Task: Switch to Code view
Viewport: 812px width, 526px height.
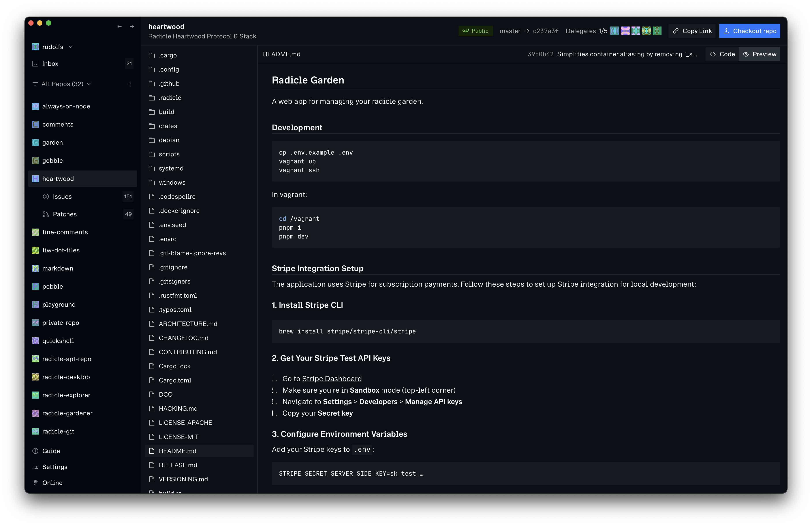Action: click(x=722, y=54)
